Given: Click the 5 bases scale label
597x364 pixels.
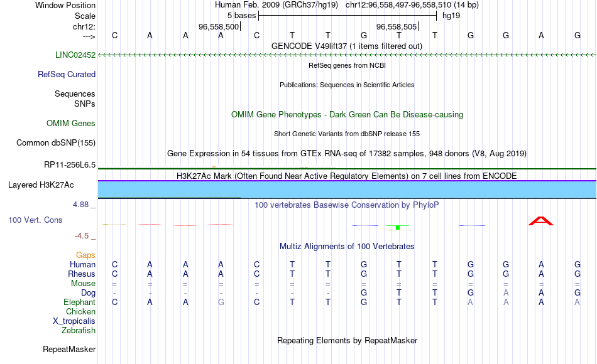Looking at the screenshot, I should (242, 16).
